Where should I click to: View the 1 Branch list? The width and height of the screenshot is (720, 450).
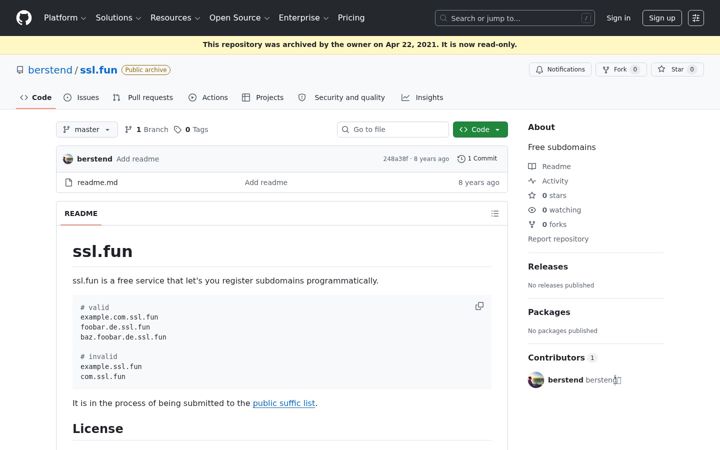coord(146,129)
